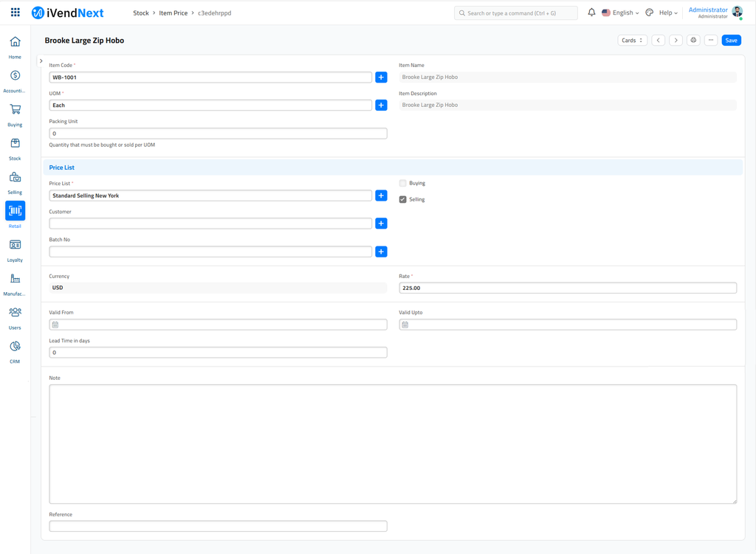Open the apps grid launcher
This screenshot has width=756, height=554.
pos(15,13)
